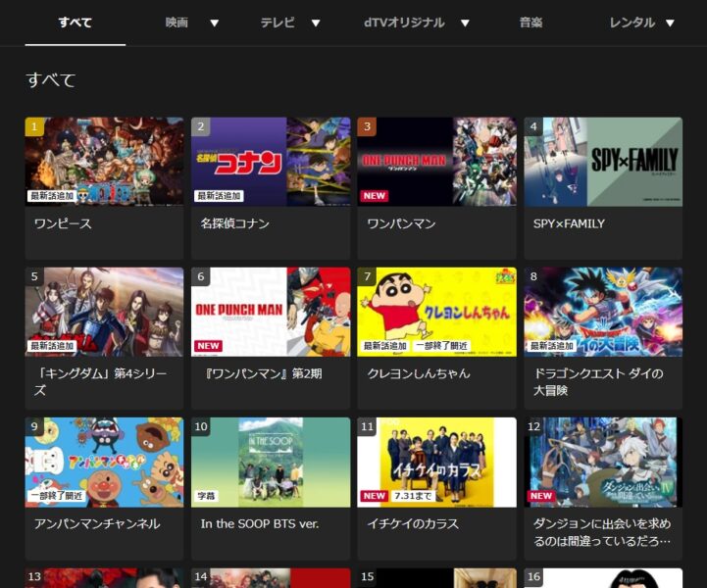Image resolution: width=707 pixels, height=588 pixels.
Task: Click the rank 8 number badge
Action: coord(533,276)
